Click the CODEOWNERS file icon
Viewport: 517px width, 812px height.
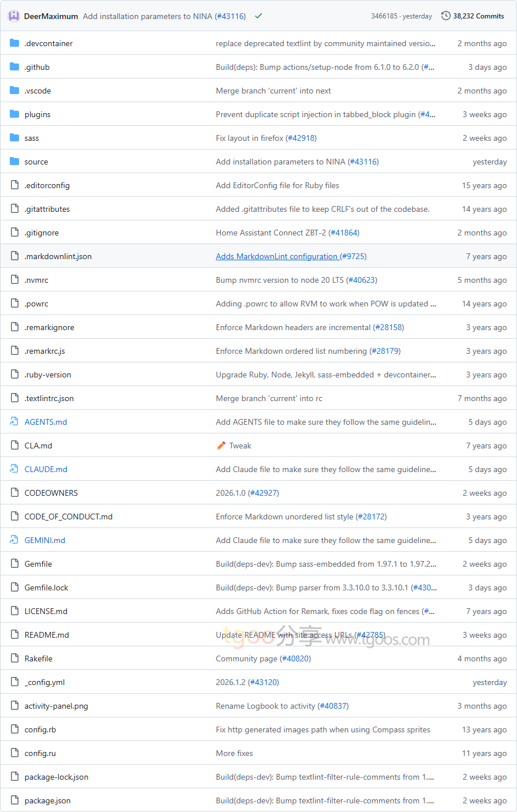[14, 493]
